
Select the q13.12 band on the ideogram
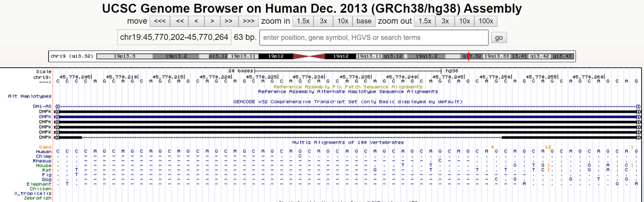click(x=393, y=56)
